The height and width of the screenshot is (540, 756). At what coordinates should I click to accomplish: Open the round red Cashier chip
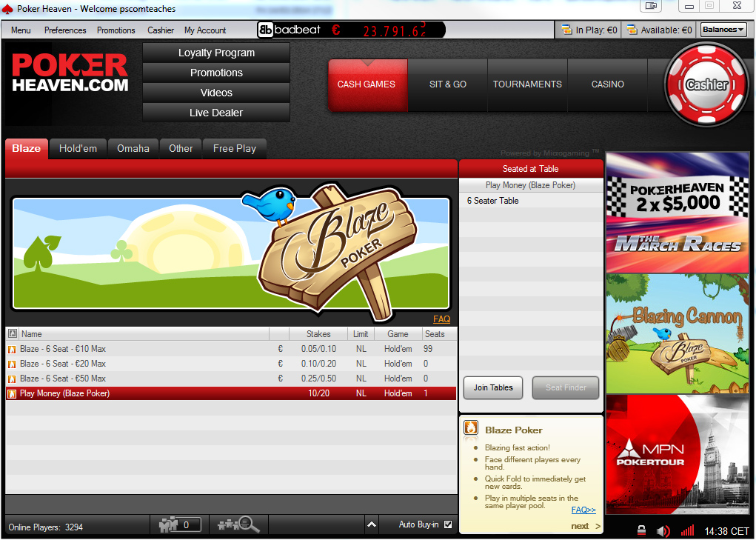(707, 84)
